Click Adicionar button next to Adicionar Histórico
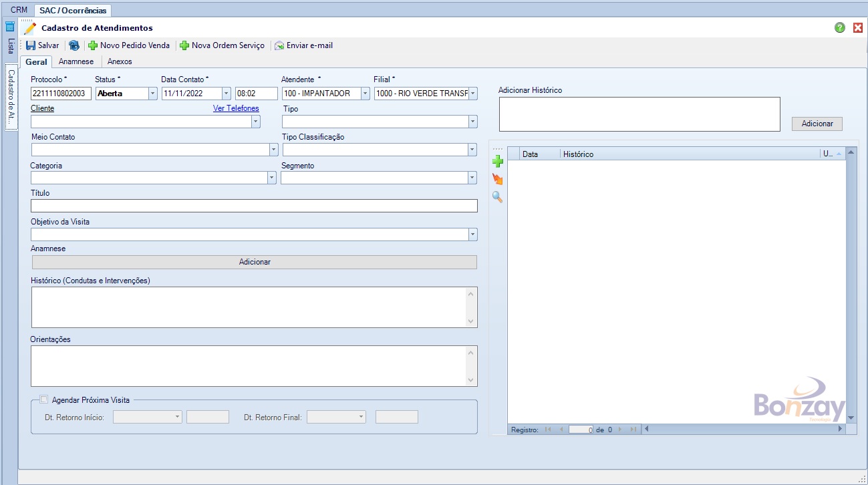 click(817, 124)
